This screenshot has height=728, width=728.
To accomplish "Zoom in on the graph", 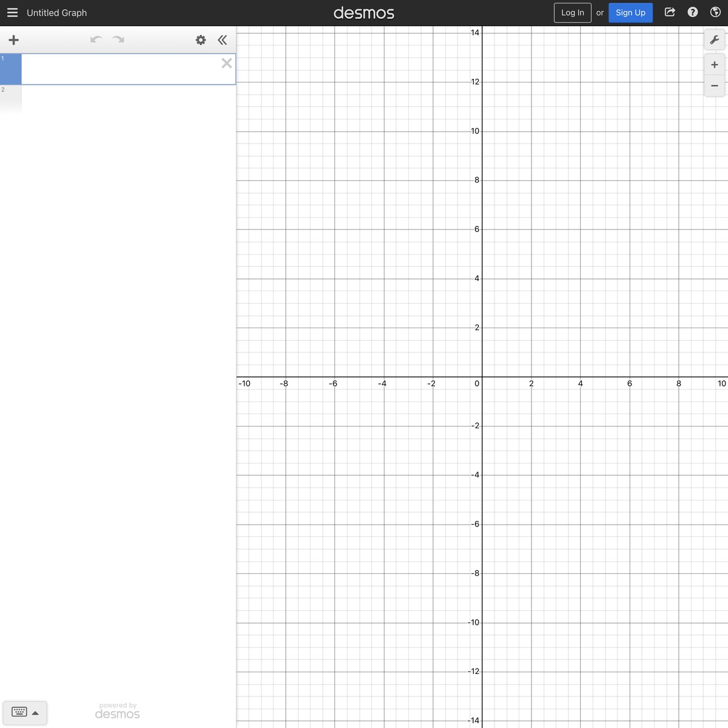I will 715,65.
